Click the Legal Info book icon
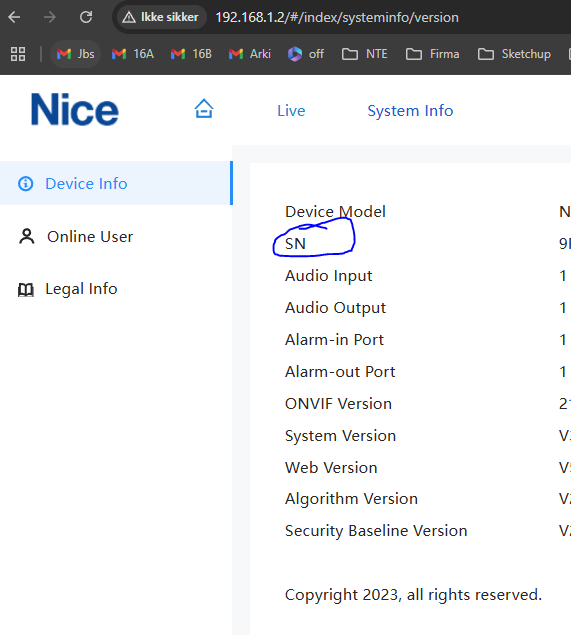The image size is (571, 635). (x=26, y=290)
